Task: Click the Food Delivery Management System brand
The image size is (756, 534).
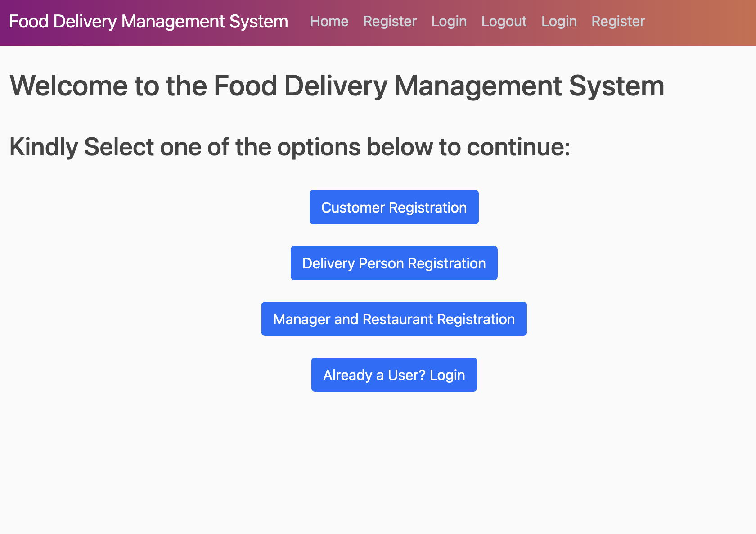Action: click(149, 21)
